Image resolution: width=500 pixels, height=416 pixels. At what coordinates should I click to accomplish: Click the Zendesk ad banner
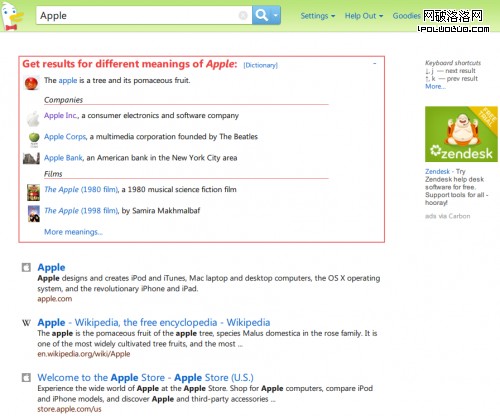click(x=461, y=134)
